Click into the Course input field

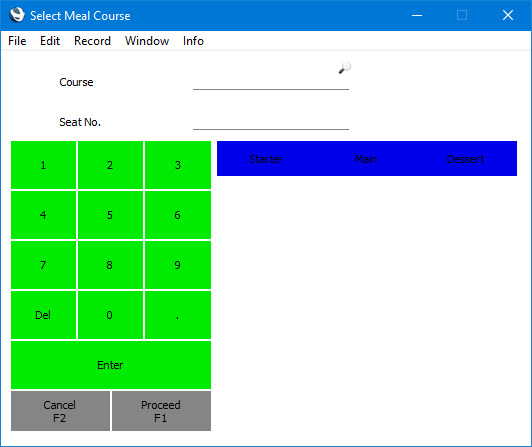pyautogui.click(x=271, y=82)
